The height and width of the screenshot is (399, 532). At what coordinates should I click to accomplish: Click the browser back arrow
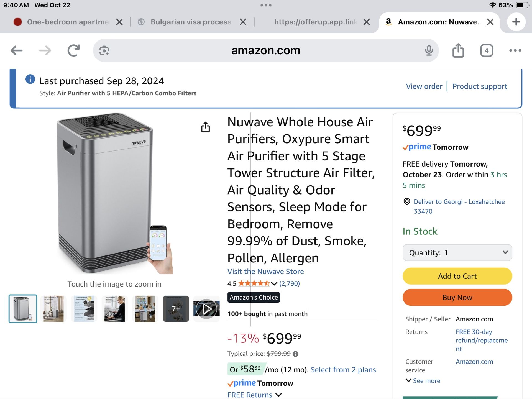click(17, 50)
